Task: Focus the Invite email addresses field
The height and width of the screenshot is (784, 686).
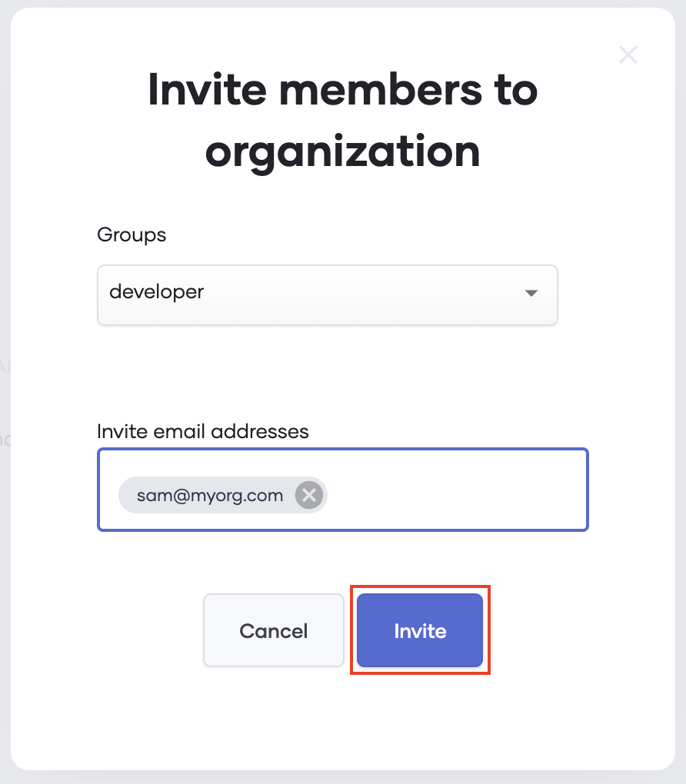Action: (343, 490)
